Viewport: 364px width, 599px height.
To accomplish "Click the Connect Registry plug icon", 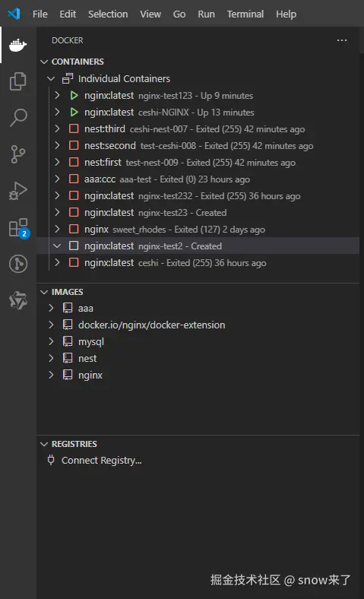I will 51,460.
